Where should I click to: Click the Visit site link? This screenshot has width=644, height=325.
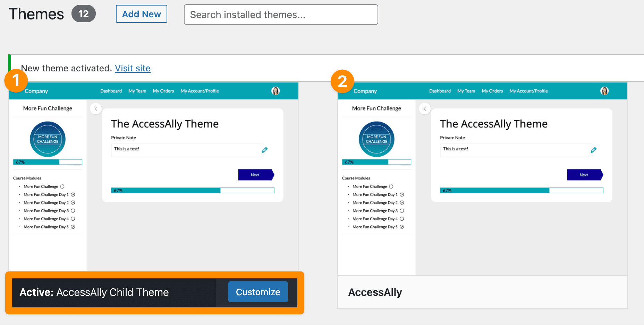tap(133, 68)
